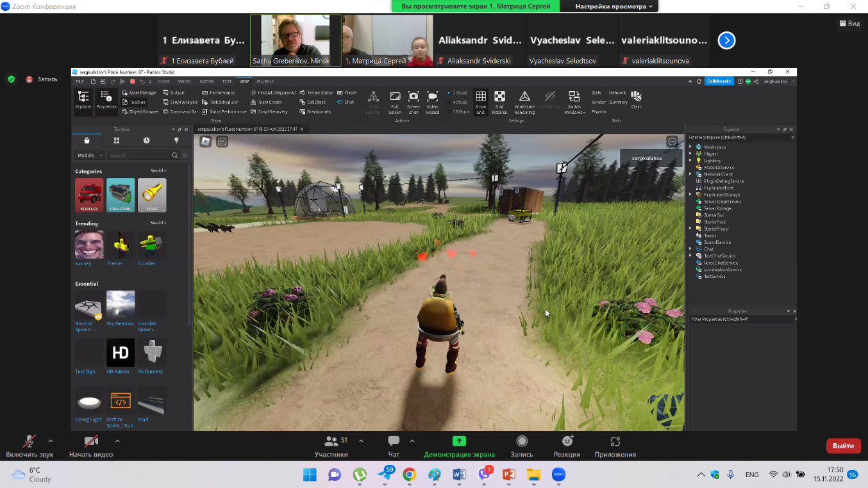The width and height of the screenshot is (868, 488).
Task: Leave the meeting with Выйти
Action: 844,446
